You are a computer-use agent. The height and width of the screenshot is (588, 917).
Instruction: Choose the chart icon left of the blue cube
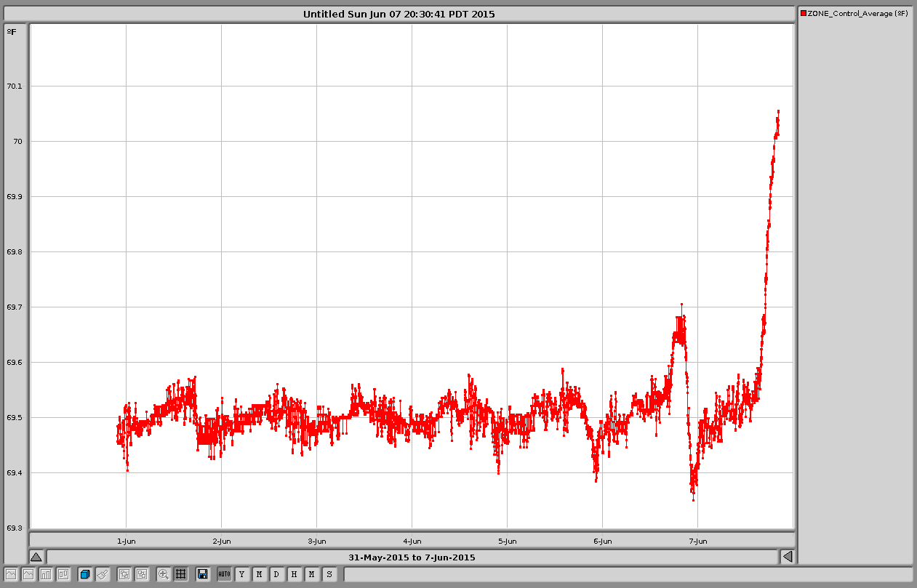click(x=63, y=574)
